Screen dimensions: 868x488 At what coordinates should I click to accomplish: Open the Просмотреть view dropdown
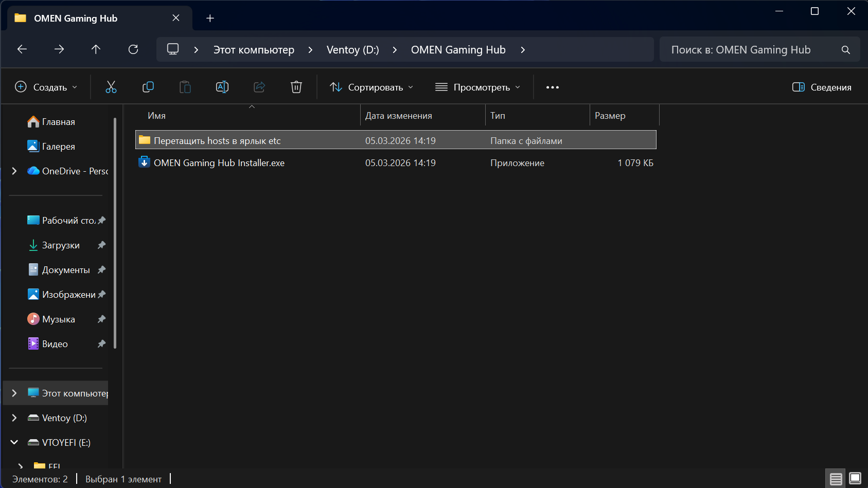coord(477,87)
